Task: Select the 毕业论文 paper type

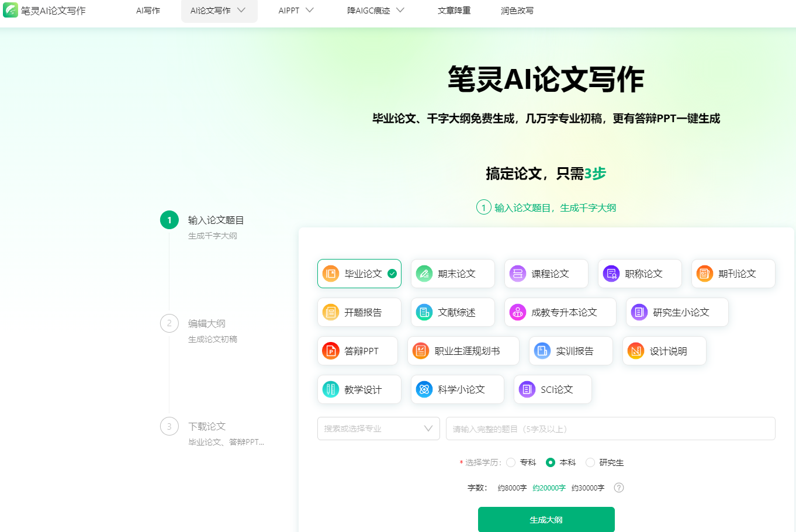Action: point(359,274)
